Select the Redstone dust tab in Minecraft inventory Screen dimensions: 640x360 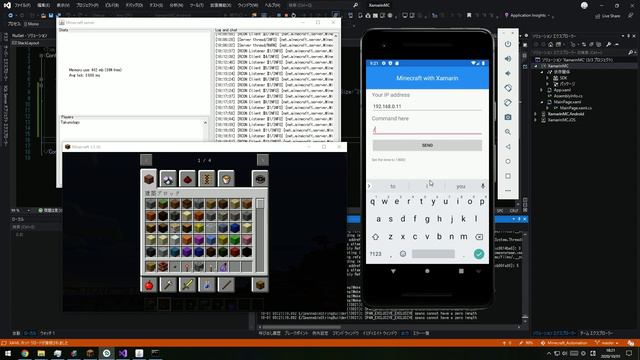(x=187, y=179)
